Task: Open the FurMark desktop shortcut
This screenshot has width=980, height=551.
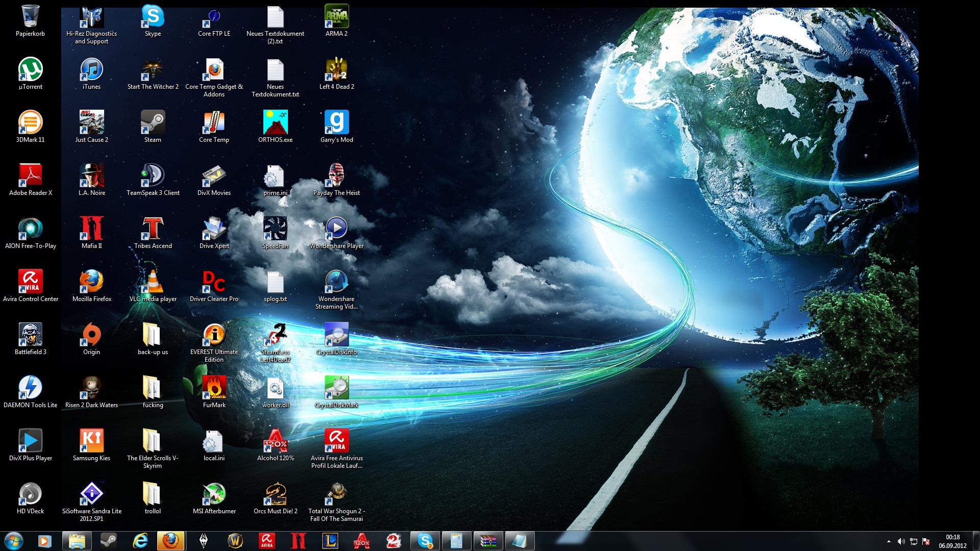Action: [x=214, y=392]
